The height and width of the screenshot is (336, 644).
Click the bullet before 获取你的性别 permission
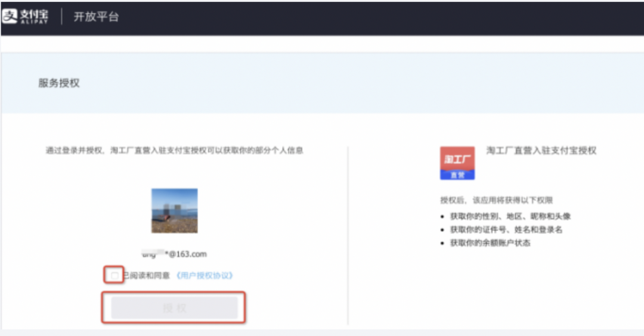[x=442, y=217]
